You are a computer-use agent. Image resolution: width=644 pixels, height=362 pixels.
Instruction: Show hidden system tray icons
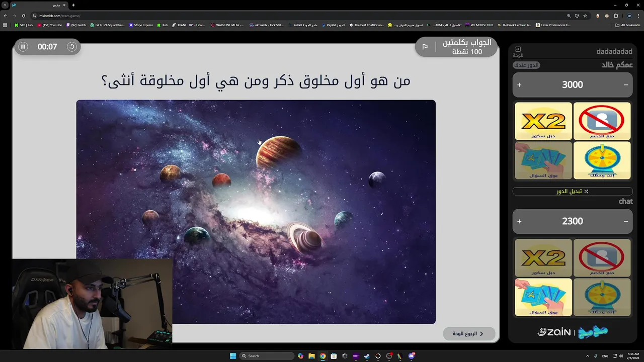pyautogui.click(x=587, y=356)
